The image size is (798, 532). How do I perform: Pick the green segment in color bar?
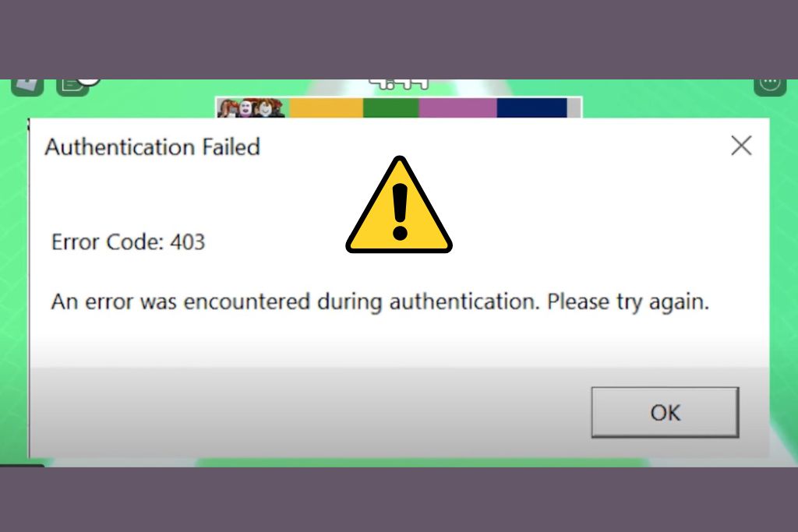click(x=391, y=107)
